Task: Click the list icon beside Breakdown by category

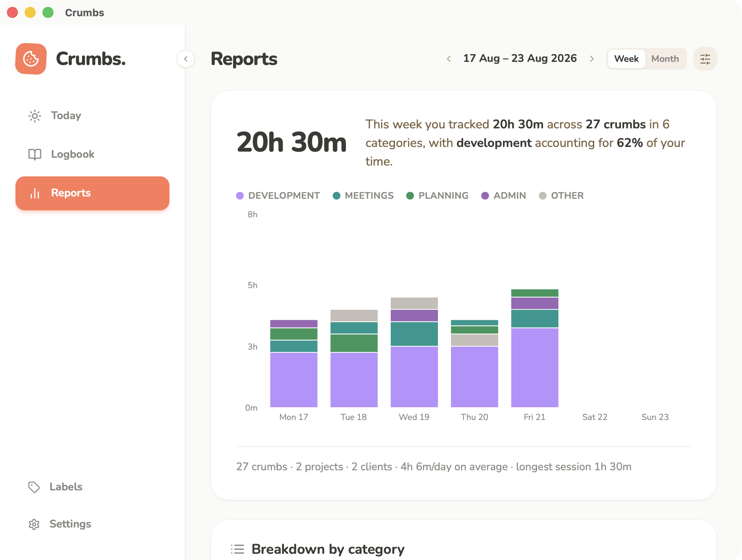Action: (238, 549)
